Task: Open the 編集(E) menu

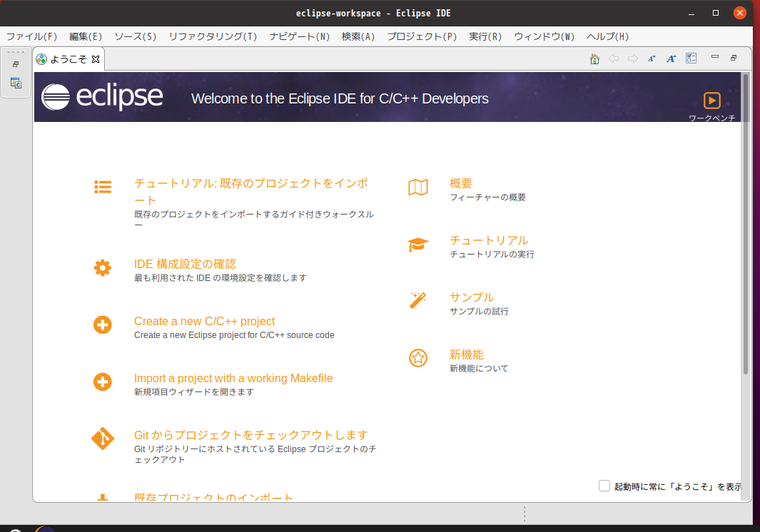Action: pos(86,37)
